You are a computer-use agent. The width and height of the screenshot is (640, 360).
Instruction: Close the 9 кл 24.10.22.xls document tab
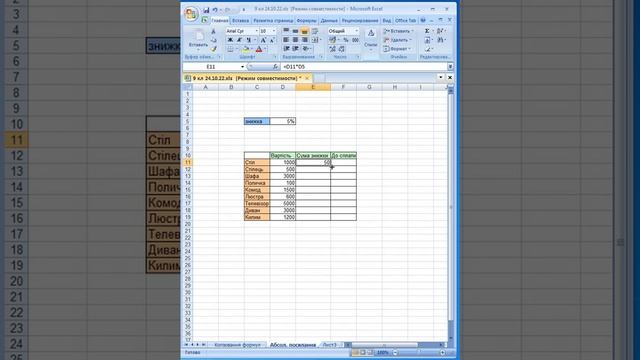307,78
